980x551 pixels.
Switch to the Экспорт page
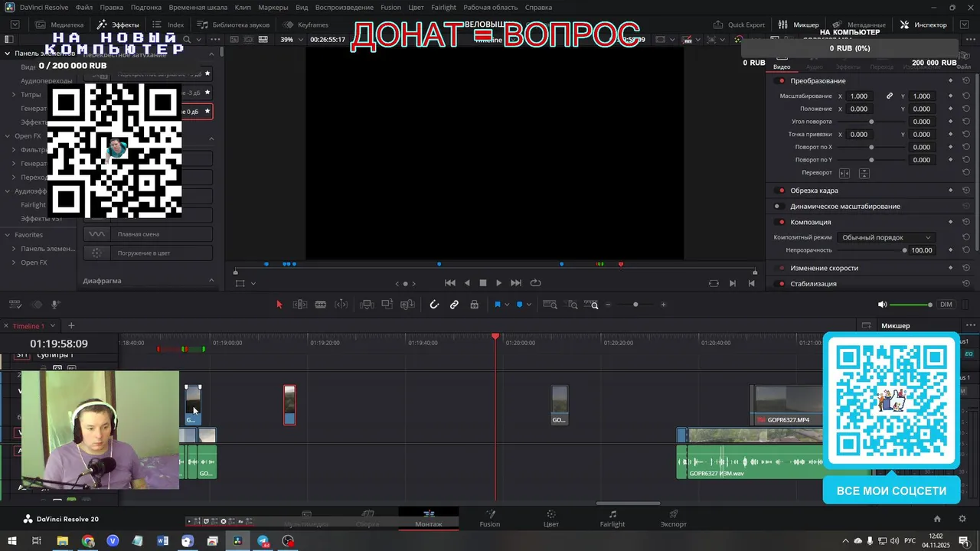point(674,519)
